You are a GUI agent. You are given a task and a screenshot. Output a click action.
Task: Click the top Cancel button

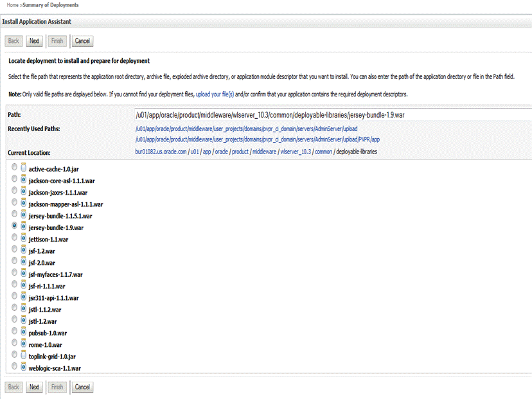[82, 41]
